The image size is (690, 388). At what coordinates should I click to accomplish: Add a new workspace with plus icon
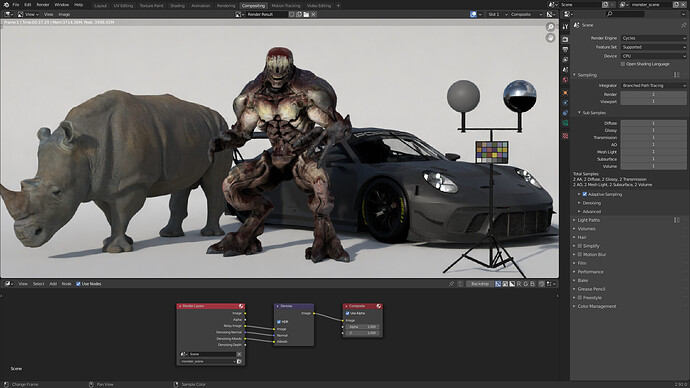[338, 6]
